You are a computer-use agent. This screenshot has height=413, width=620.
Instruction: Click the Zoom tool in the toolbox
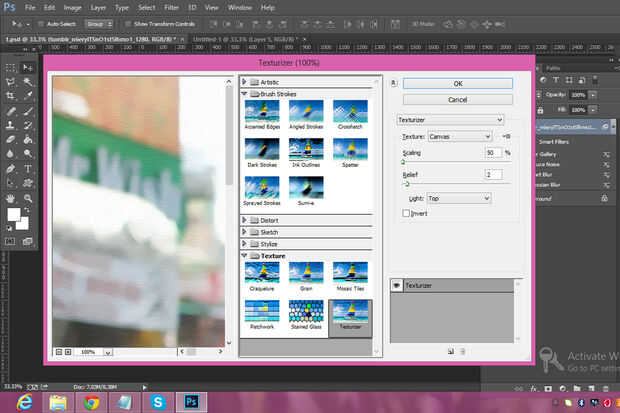(27, 196)
